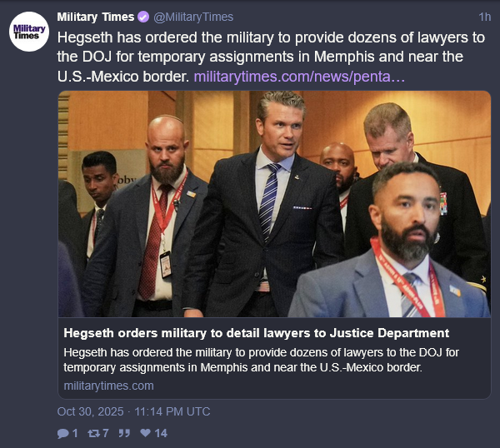Click the purple verified checkmark badge
This screenshot has height=448, width=500.
click(x=143, y=17)
